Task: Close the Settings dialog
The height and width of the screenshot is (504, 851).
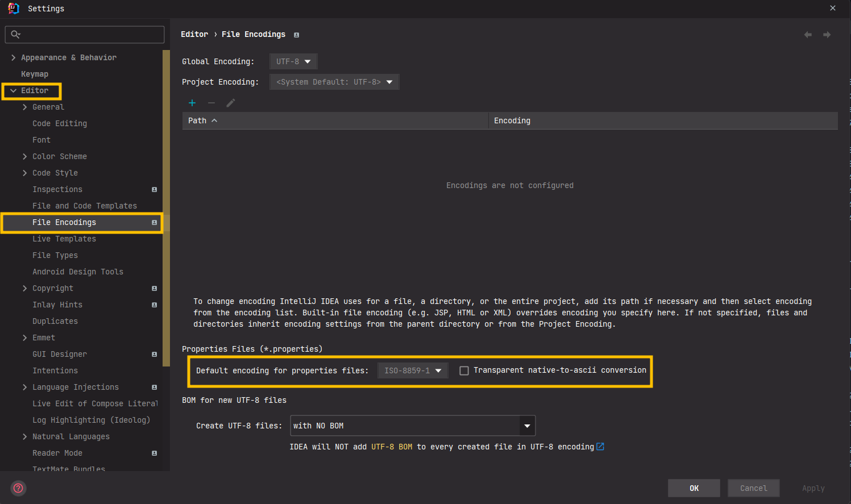Action: [833, 8]
